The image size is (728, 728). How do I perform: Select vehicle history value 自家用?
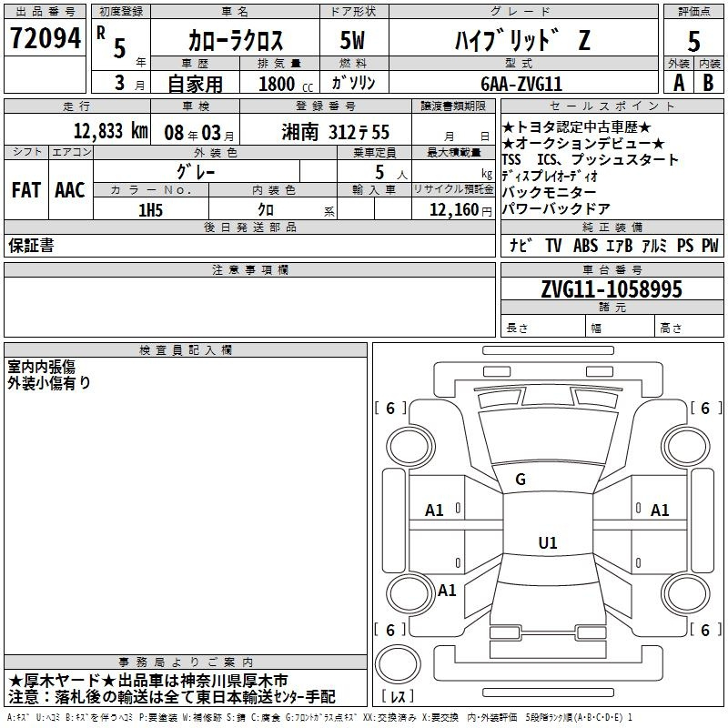coord(195,84)
